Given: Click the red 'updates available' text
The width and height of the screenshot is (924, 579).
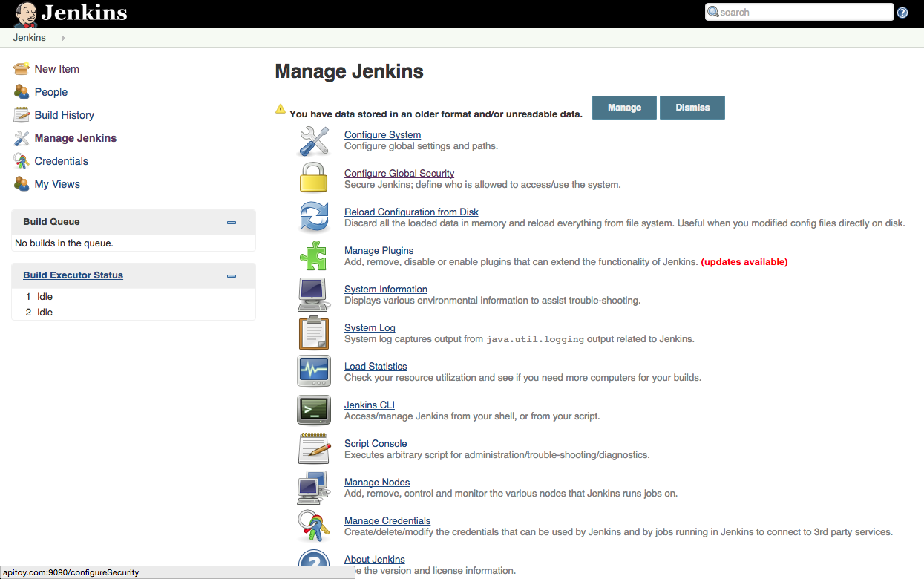Looking at the screenshot, I should click(744, 262).
